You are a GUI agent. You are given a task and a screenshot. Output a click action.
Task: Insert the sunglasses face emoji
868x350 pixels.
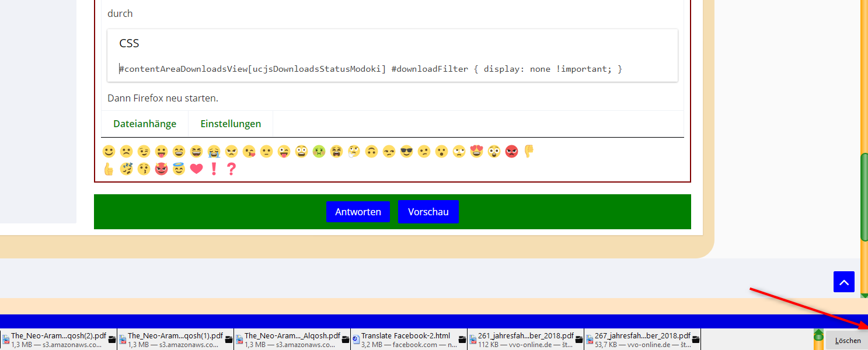pos(406,152)
